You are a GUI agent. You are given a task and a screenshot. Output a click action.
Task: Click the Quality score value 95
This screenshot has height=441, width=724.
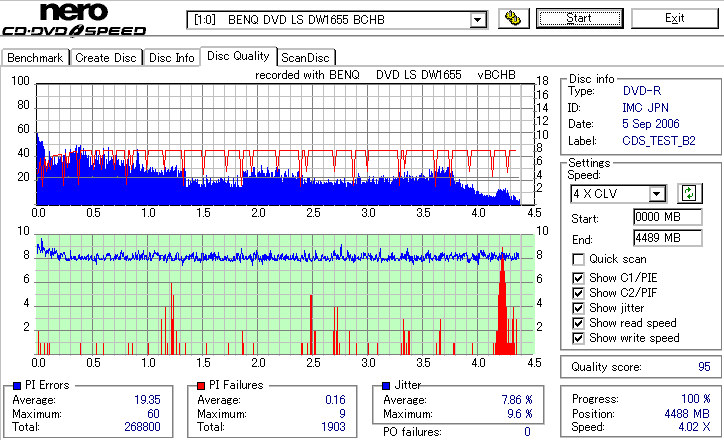click(704, 367)
